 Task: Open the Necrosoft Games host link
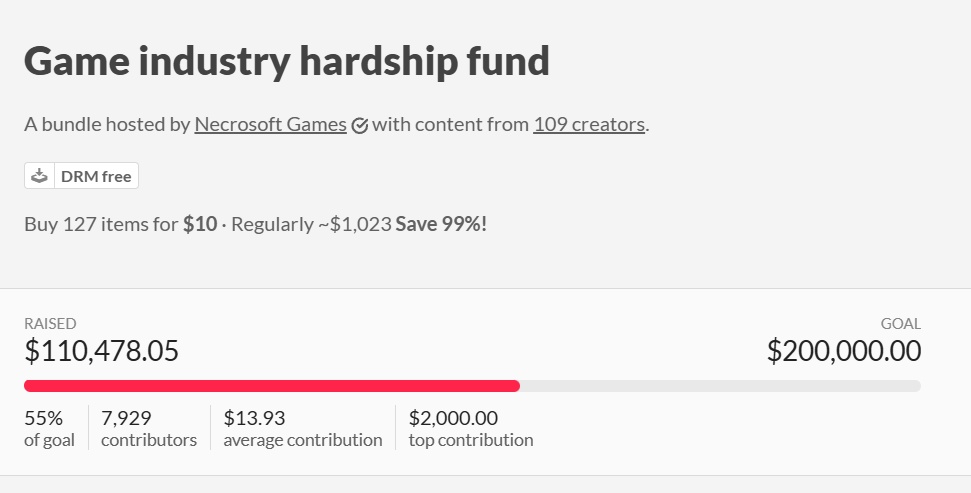(271, 124)
